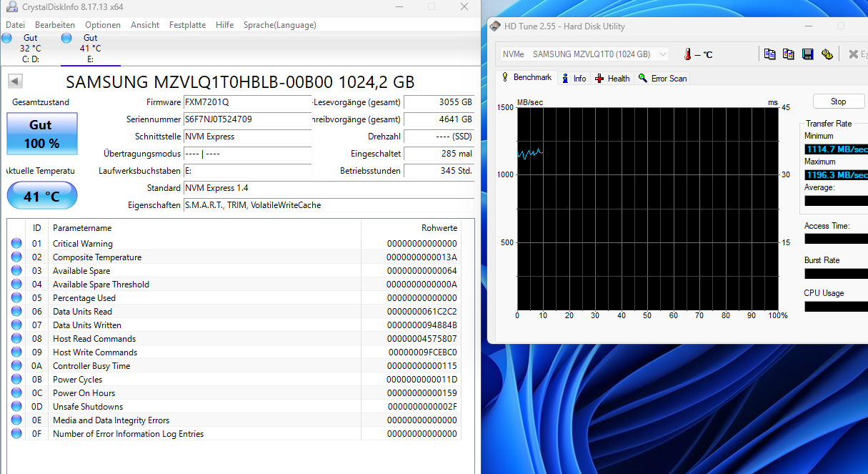868x474 pixels.
Task: Click status orb of Data Units Read row
Action: click(x=16, y=312)
